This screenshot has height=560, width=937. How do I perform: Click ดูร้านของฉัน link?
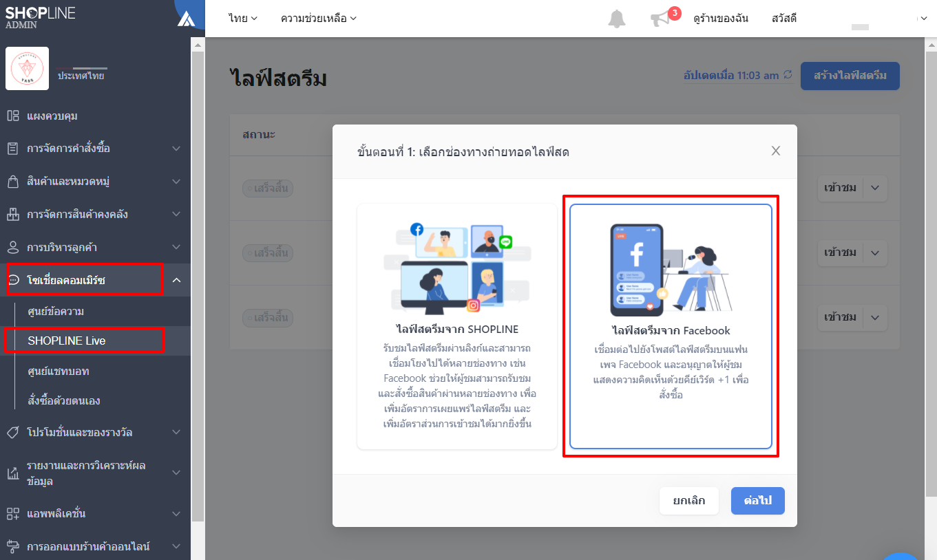tap(721, 19)
